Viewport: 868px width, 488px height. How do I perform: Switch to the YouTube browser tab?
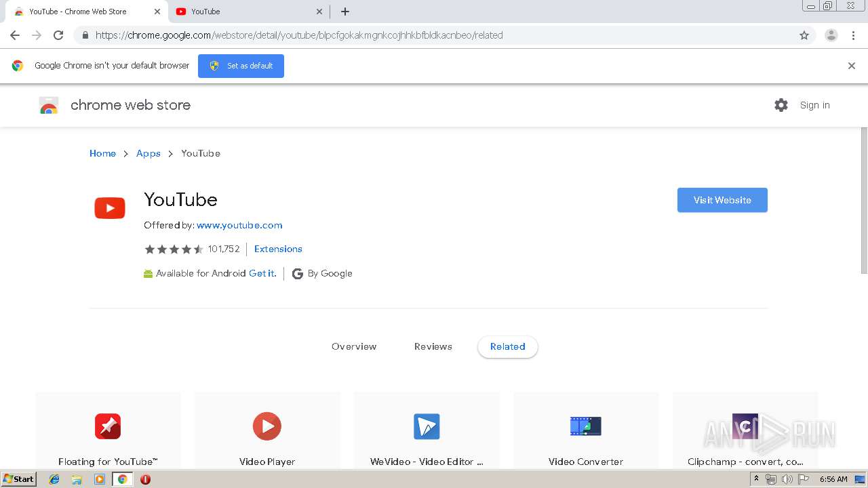248,12
